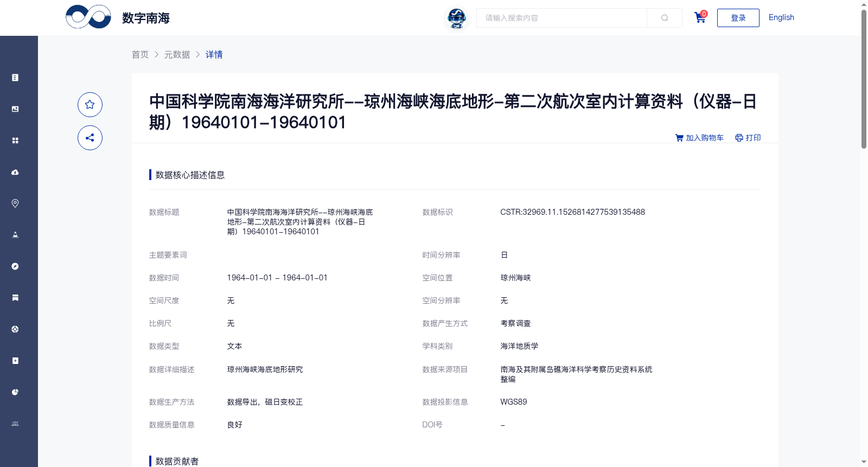
Task: Click the source project 南海及其附属岛礁 text
Action: (x=576, y=374)
